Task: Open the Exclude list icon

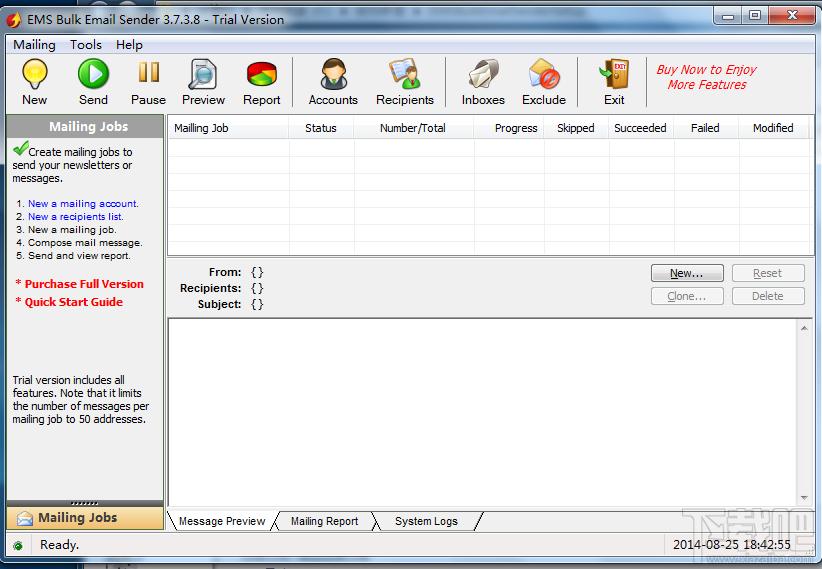Action: (x=544, y=74)
